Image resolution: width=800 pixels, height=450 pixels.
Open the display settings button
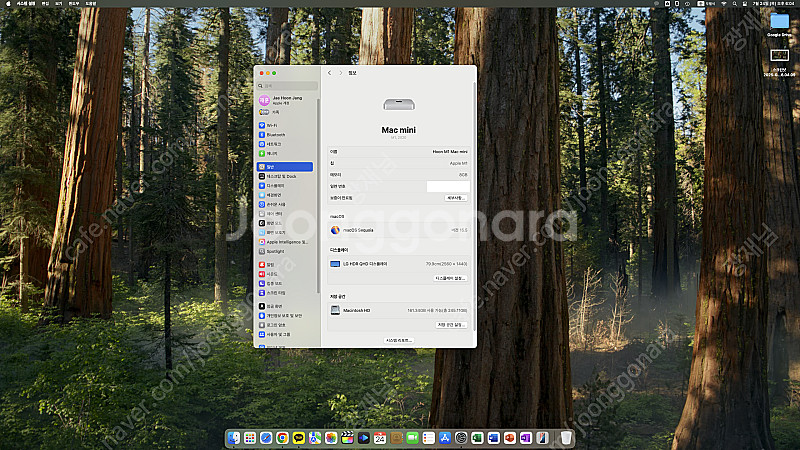tap(451, 279)
